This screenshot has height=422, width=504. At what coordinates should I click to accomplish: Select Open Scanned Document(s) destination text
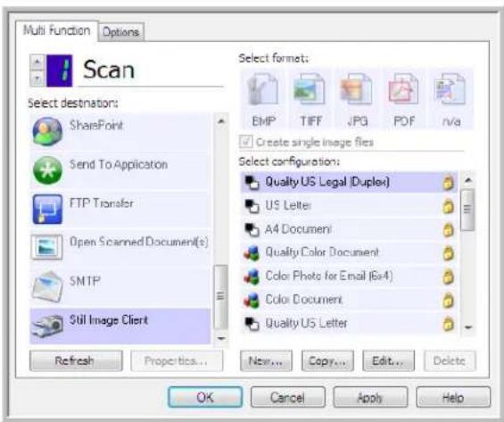[139, 242]
